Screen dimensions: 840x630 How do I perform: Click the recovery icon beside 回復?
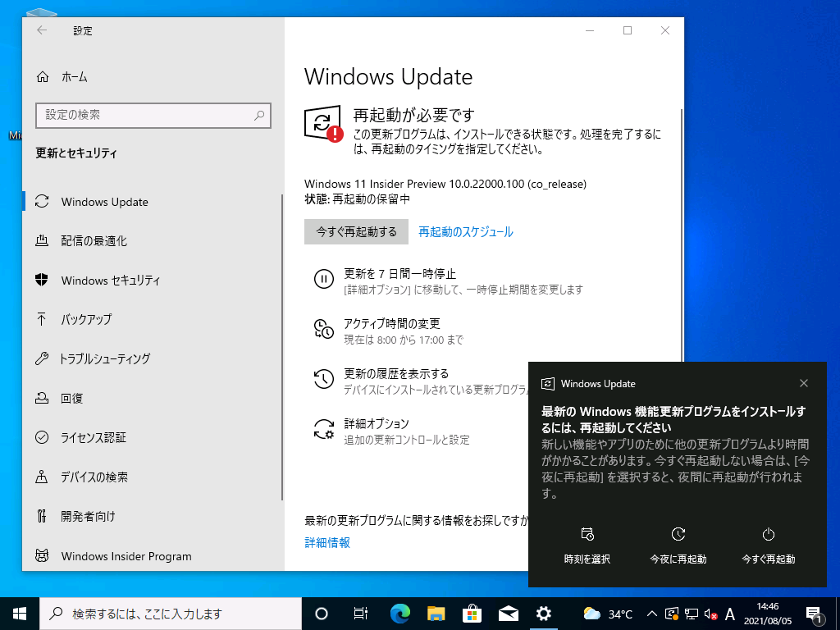pos(42,398)
